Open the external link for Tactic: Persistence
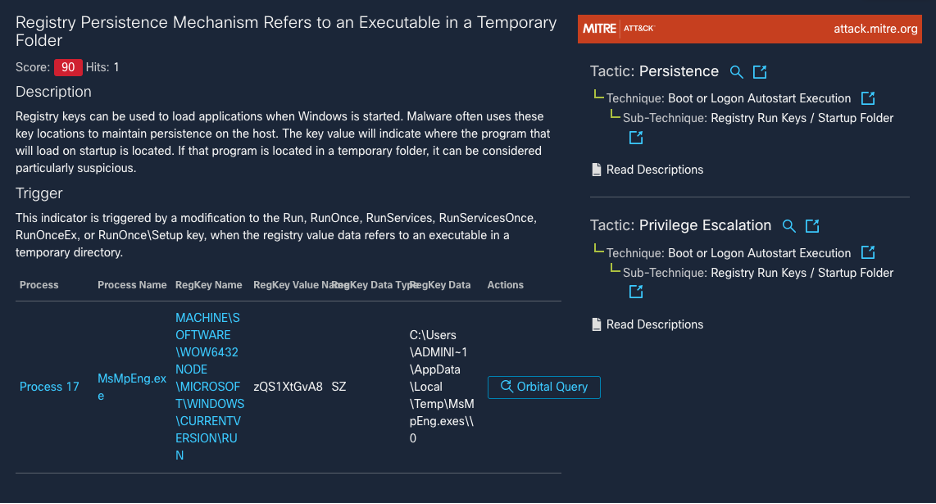936x504 pixels. point(760,72)
